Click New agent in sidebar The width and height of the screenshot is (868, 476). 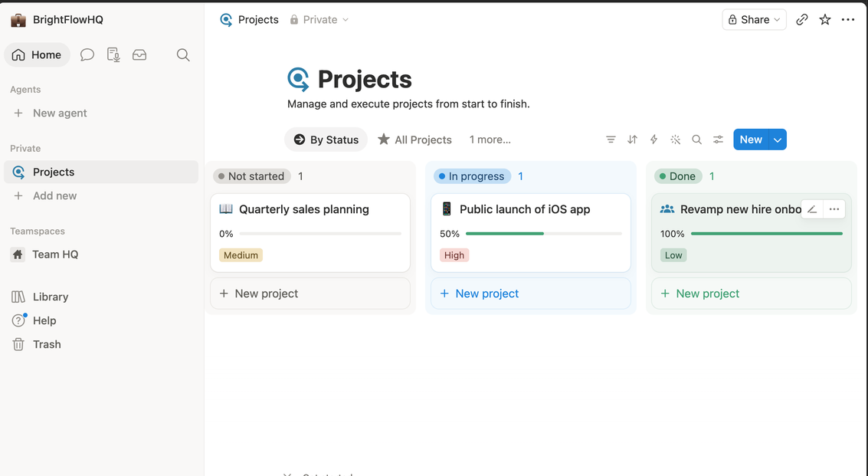[x=60, y=113]
